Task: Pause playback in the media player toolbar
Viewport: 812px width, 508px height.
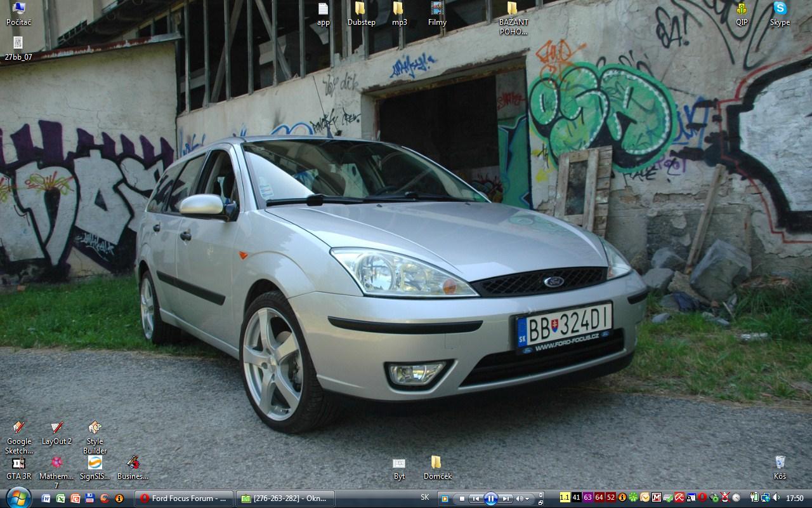Action: click(x=490, y=498)
